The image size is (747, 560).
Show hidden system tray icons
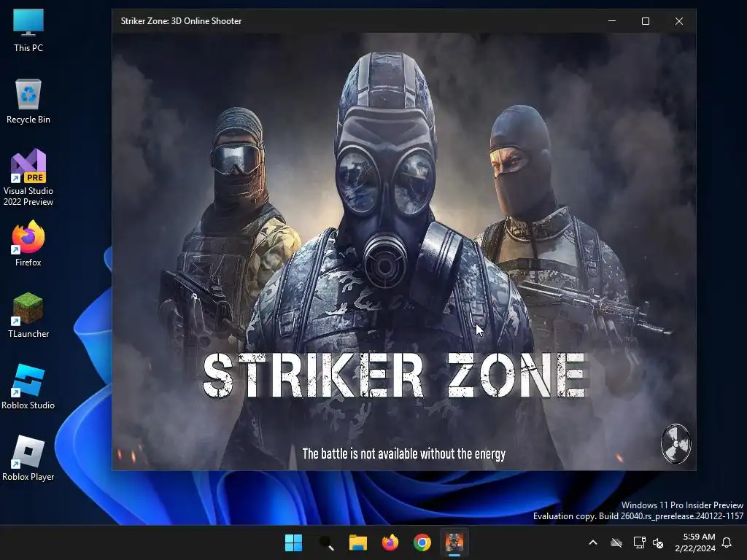(593, 542)
